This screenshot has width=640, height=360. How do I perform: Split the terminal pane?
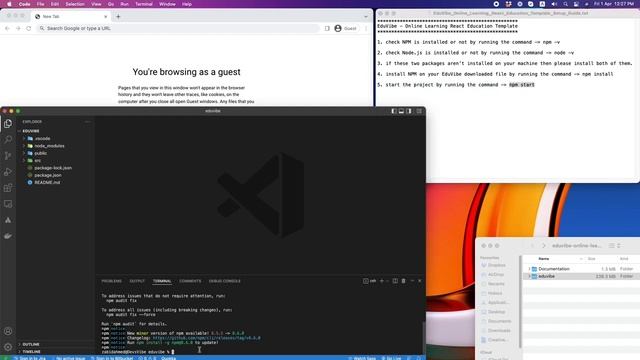[x=395, y=281]
